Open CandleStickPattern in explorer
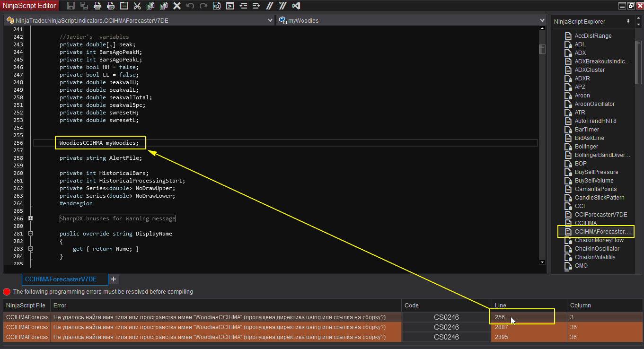The width and height of the screenshot is (644, 349). pos(600,198)
